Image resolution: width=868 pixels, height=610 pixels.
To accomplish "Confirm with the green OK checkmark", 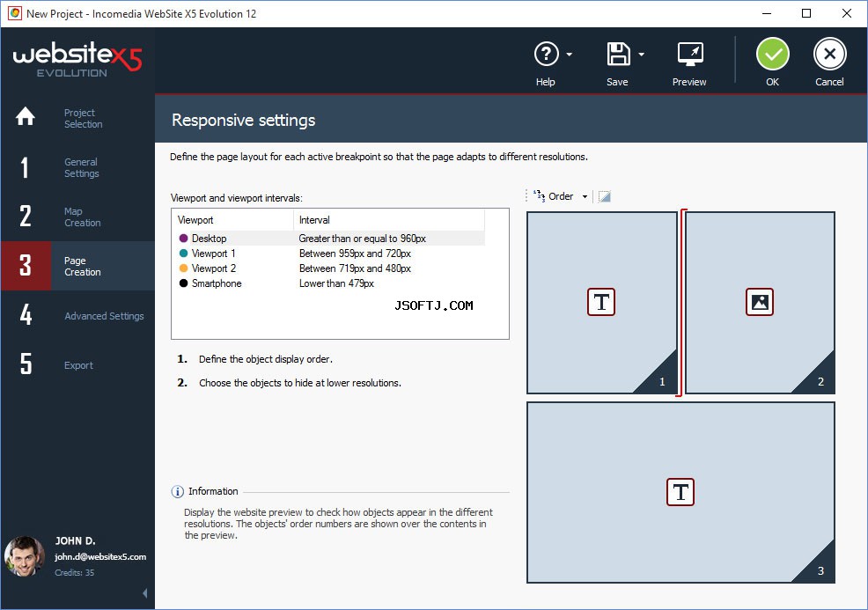I will coord(772,54).
